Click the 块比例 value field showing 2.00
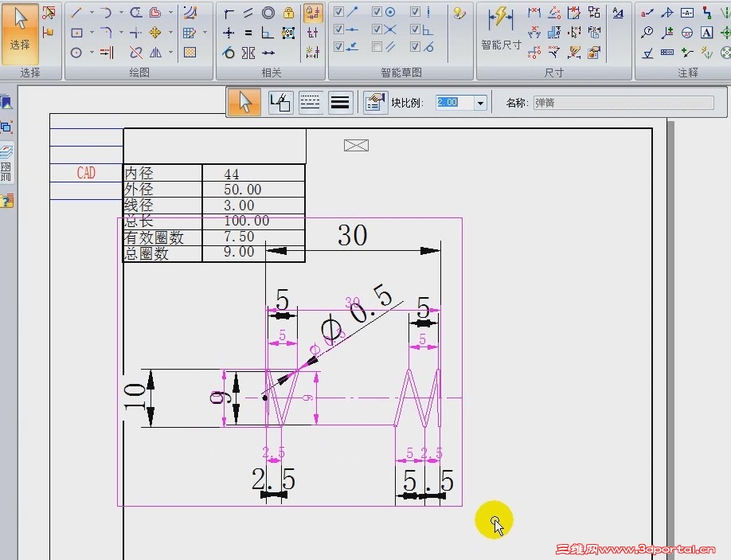731x560 pixels. pos(455,103)
